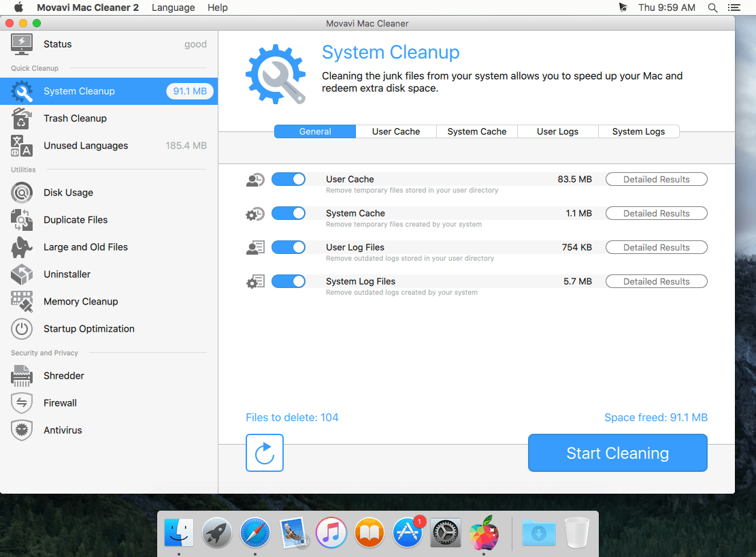Click the Space freed: 91.1 MB text

(656, 417)
